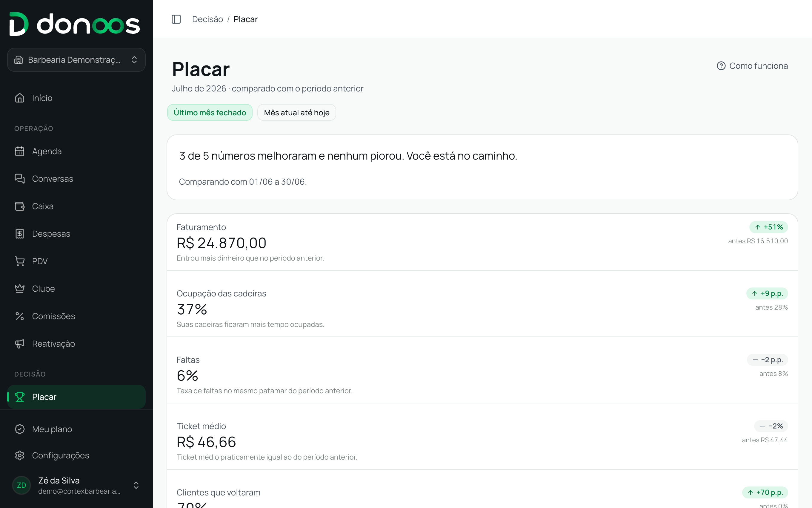
Task: Click the Decisão breadcrumb link
Action: (x=207, y=19)
